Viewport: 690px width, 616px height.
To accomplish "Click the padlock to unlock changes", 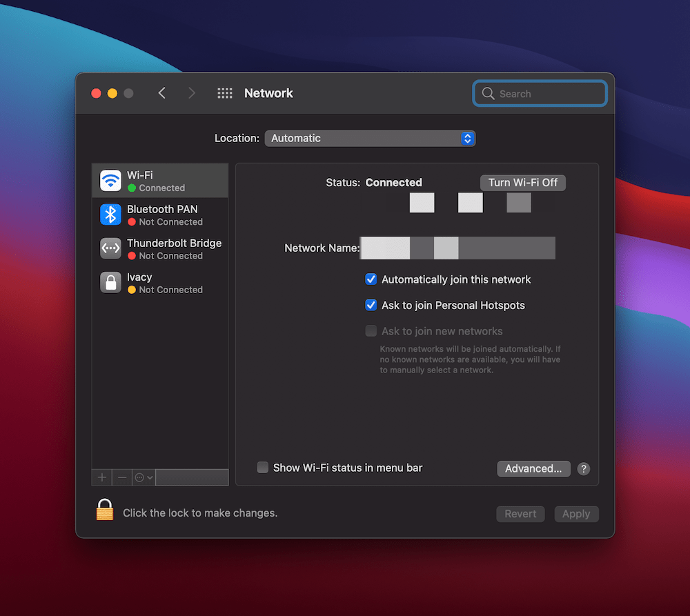I will [105, 510].
